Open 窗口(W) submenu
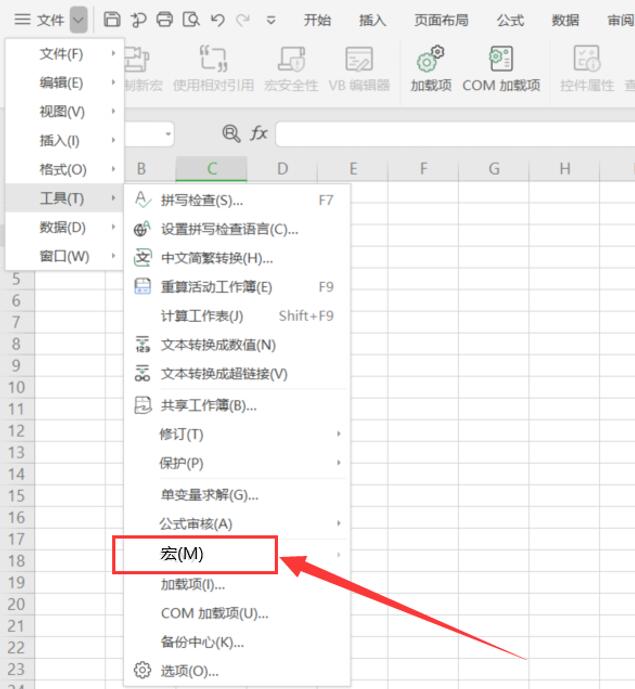Image resolution: width=635 pixels, height=689 pixels. 65,256
